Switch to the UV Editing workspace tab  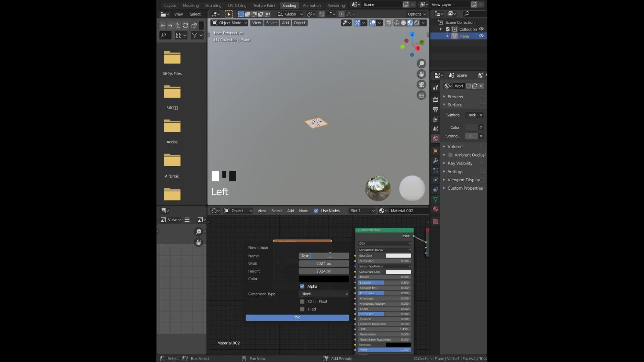click(237, 5)
